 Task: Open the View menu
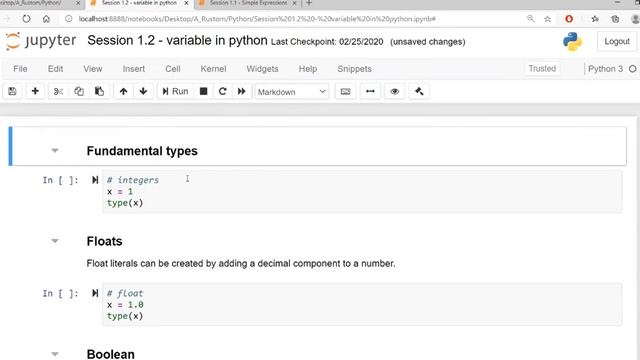coord(93,69)
